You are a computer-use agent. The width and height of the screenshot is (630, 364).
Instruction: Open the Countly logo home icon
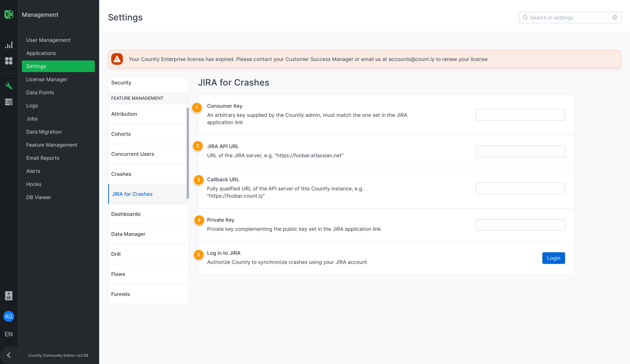[x=9, y=14]
